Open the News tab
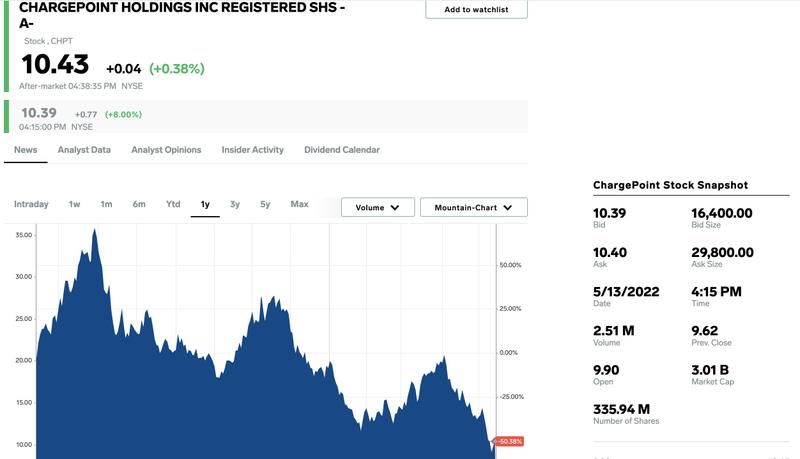 coord(26,150)
